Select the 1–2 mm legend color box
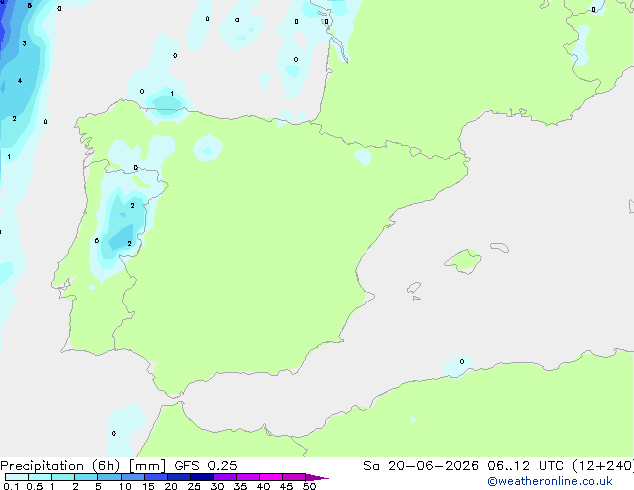This screenshot has width=634, height=490. (63, 477)
